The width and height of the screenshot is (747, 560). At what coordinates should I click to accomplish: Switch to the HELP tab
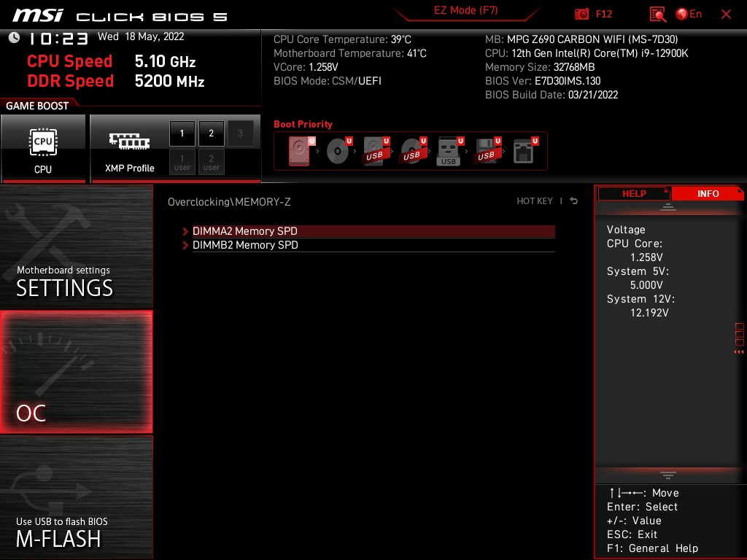click(634, 194)
